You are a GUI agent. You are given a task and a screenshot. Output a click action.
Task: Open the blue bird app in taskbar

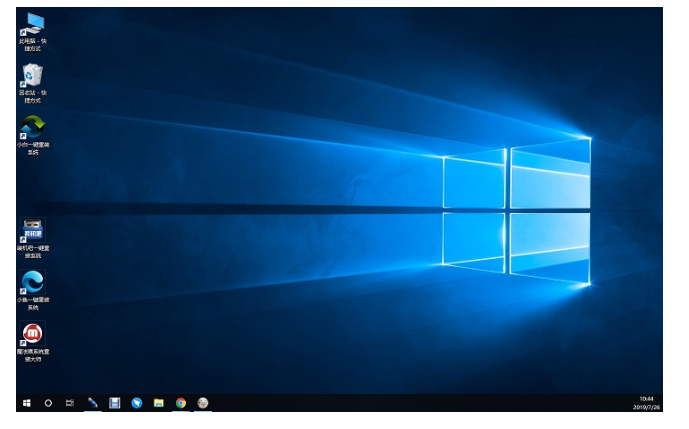136,402
